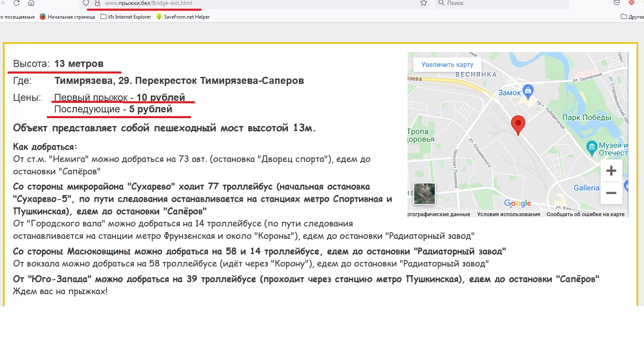
Task: Click 'Сообщить об ошибке на карте' link
Action: [x=585, y=214]
